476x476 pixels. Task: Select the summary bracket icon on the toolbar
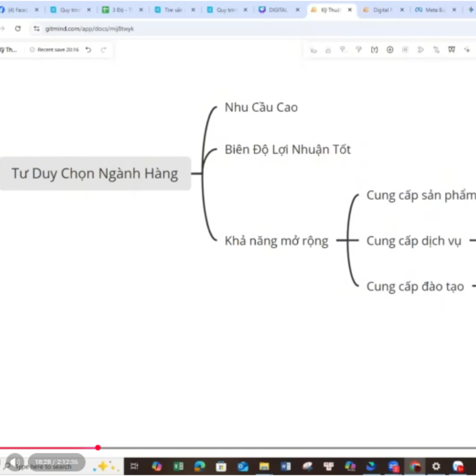tap(374, 50)
